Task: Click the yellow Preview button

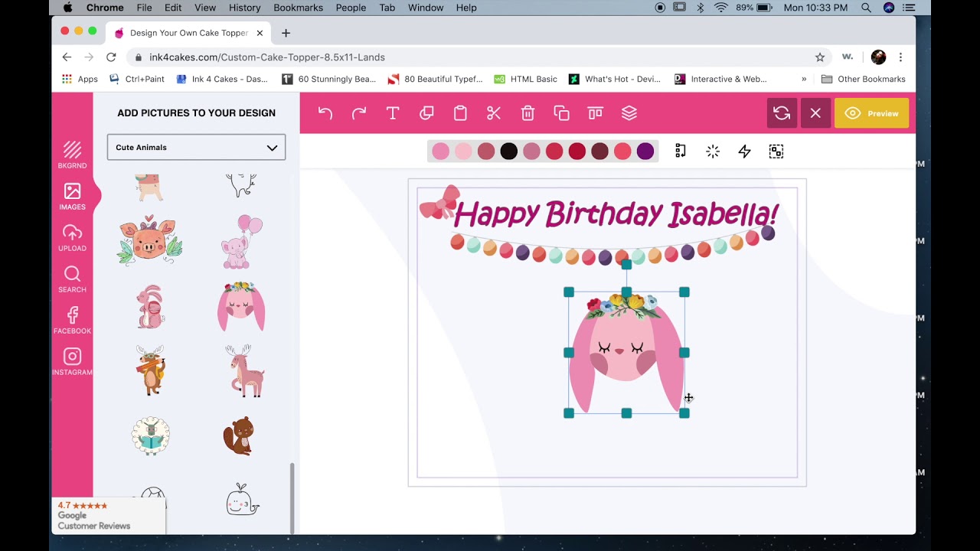Action: [x=871, y=113]
